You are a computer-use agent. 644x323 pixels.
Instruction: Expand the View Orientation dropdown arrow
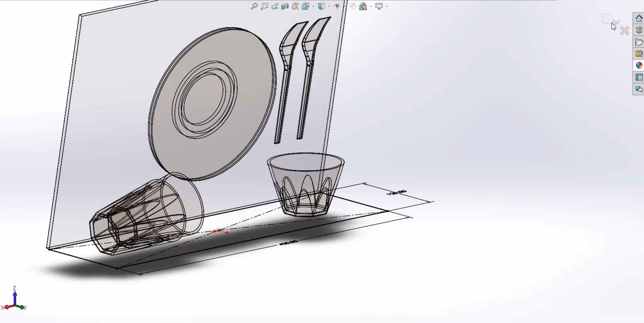[313, 6]
